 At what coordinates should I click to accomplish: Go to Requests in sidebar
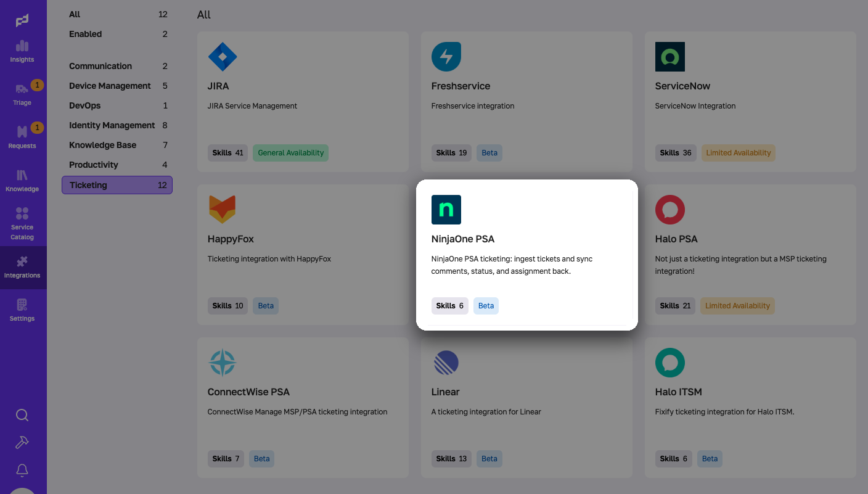pyautogui.click(x=22, y=137)
